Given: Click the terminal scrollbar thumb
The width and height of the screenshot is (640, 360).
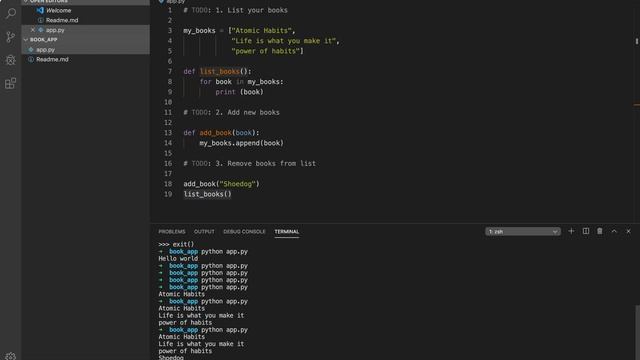Looking at the screenshot, I should click(x=637, y=332).
